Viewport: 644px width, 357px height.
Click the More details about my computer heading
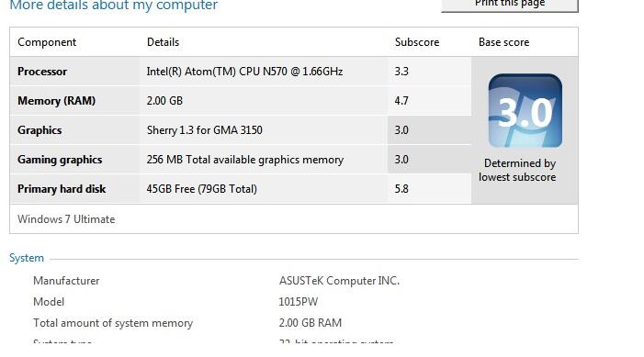pyautogui.click(x=113, y=6)
